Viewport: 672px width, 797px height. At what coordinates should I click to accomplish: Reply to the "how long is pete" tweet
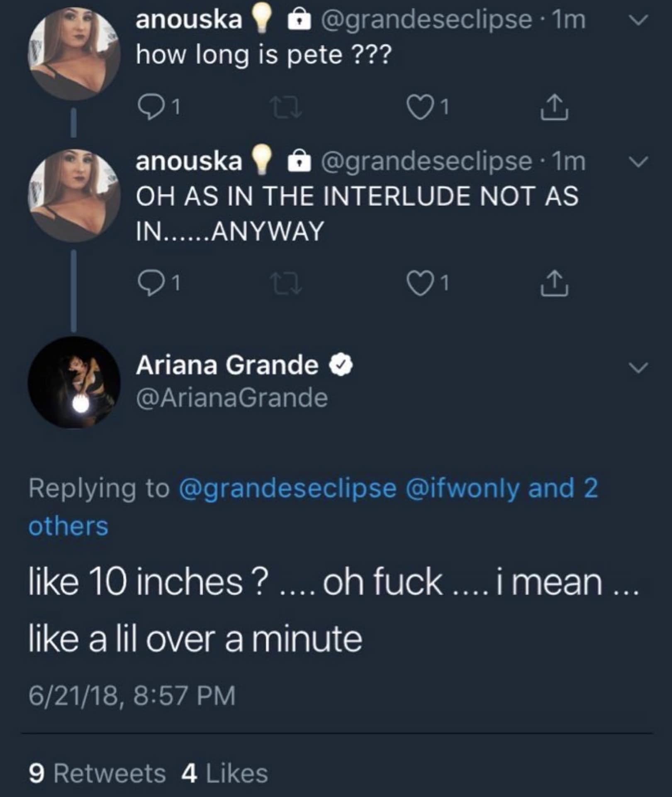coord(149,107)
